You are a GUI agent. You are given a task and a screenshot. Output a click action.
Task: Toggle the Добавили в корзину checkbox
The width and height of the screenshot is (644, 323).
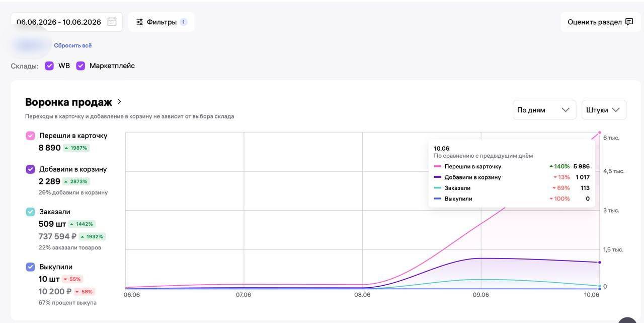[31, 169]
